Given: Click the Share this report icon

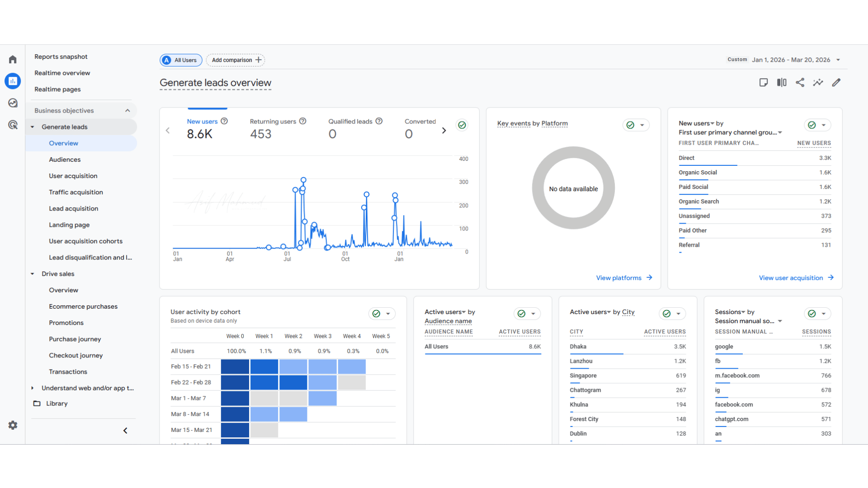Looking at the screenshot, I should coord(800,82).
